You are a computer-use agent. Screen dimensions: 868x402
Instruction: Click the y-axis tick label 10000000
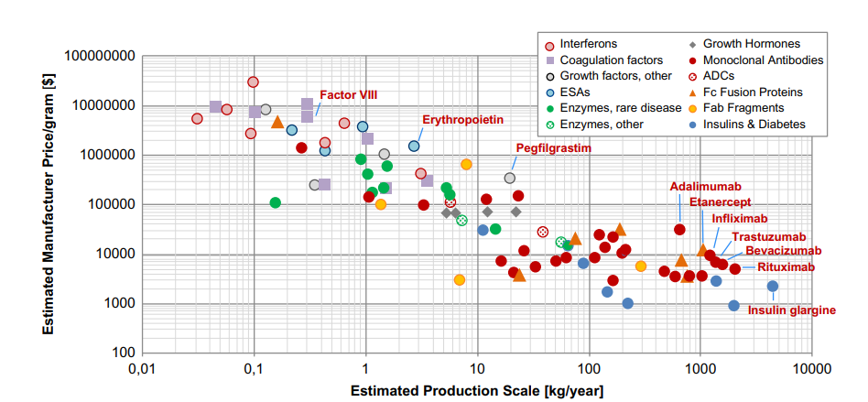coord(104,105)
